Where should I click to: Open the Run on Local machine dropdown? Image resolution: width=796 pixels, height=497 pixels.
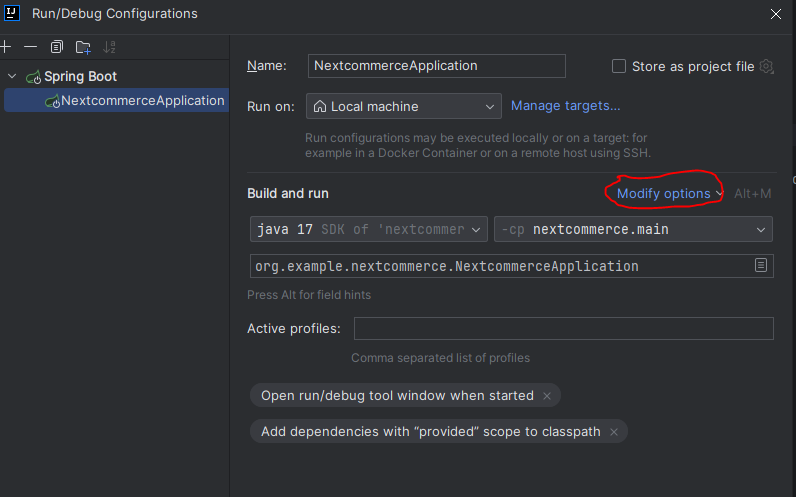click(x=404, y=106)
